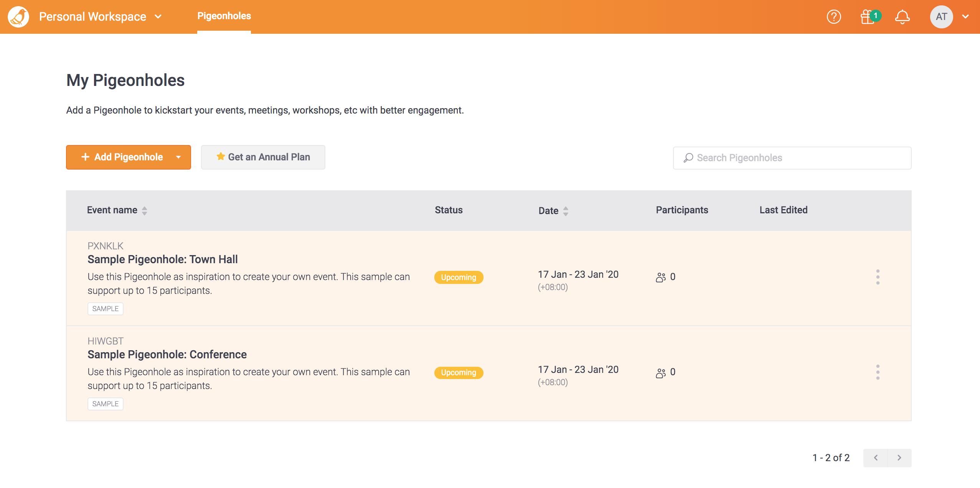Open Sample Pigeonhole: Conference
This screenshot has height=488, width=980.
(167, 354)
